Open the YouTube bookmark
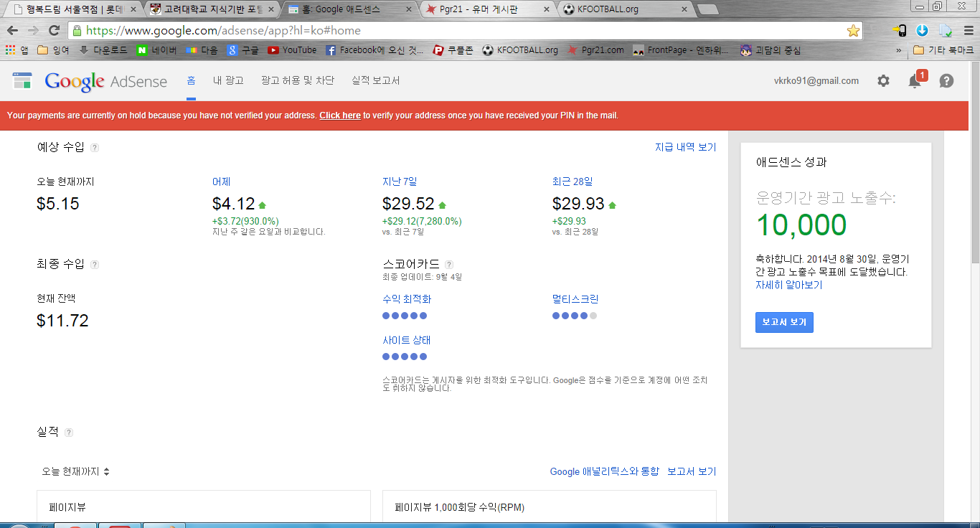Viewport: 980px width, 528px height. point(292,50)
